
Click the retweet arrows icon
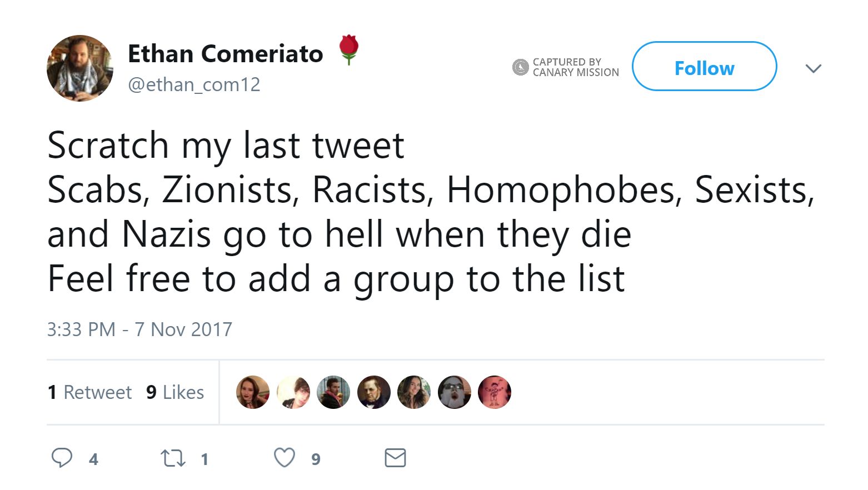[173, 458]
